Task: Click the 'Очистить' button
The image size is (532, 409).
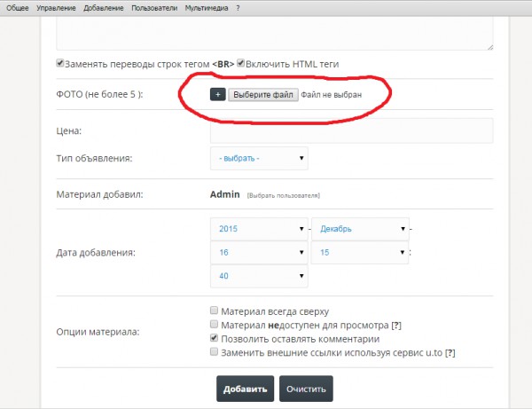Action: [x=306, y=389]
